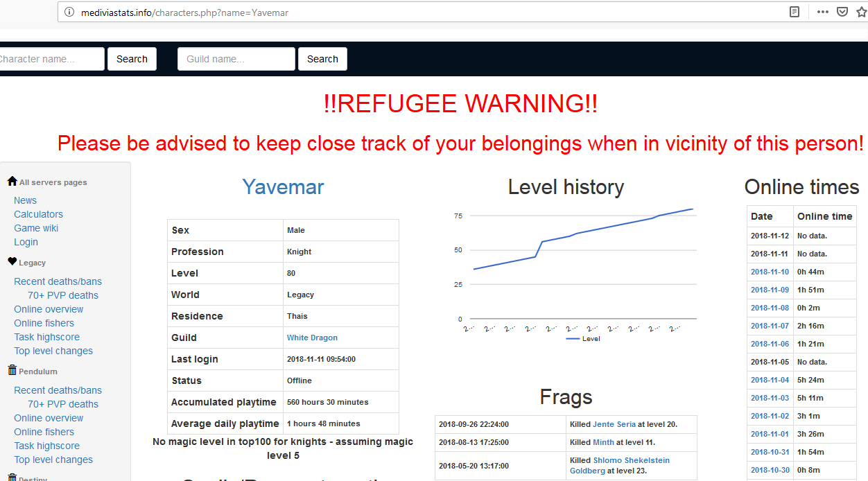Click Search button next to Guild name
The height and width of the screenshot is (481, 868).
(x=322, y=59)
